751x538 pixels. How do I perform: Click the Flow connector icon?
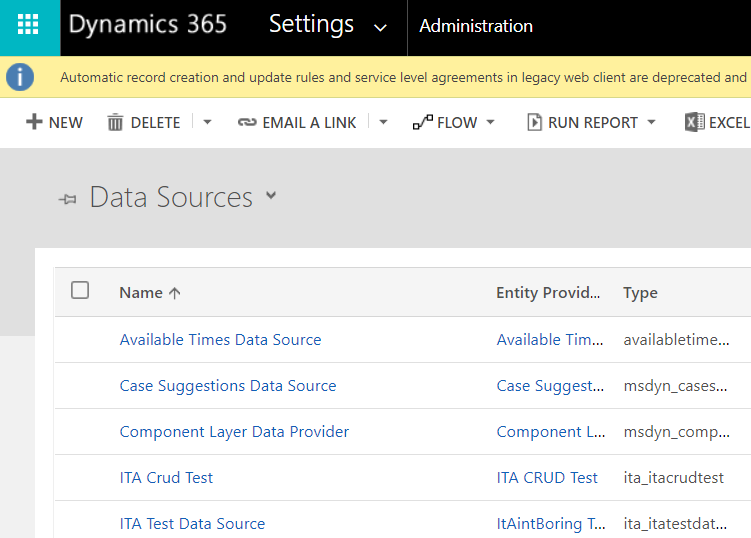(x=422, y=122)
